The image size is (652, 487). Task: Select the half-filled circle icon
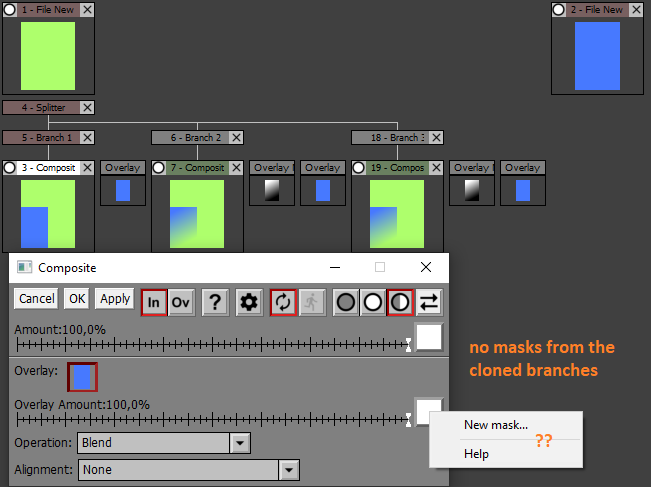[x=400, y=301]
